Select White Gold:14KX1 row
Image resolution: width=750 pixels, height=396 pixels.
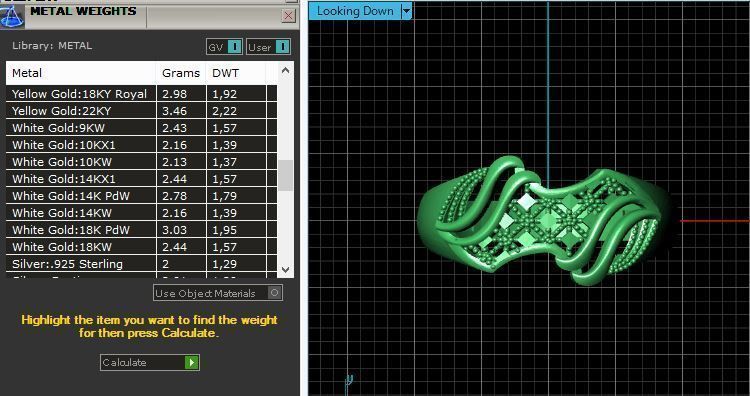point(141,179)
